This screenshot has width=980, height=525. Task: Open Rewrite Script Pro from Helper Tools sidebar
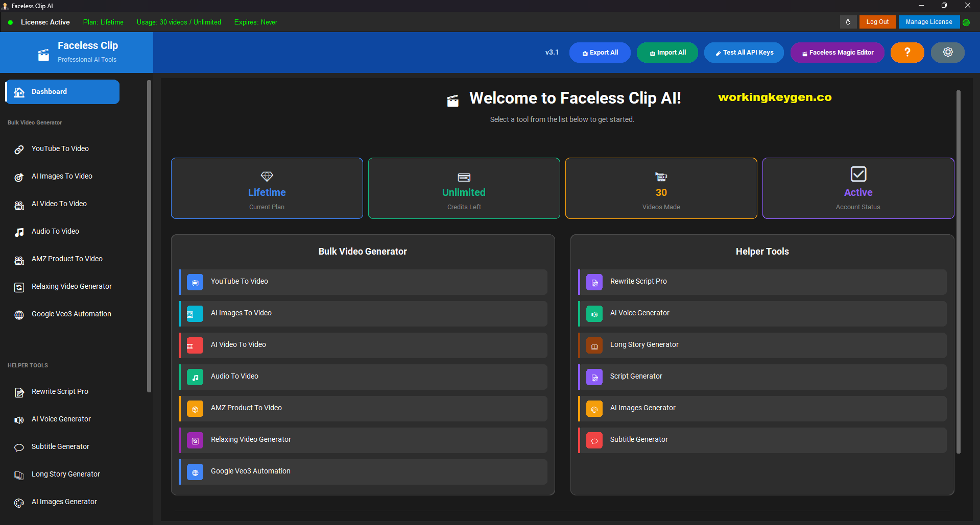(60, 391)
